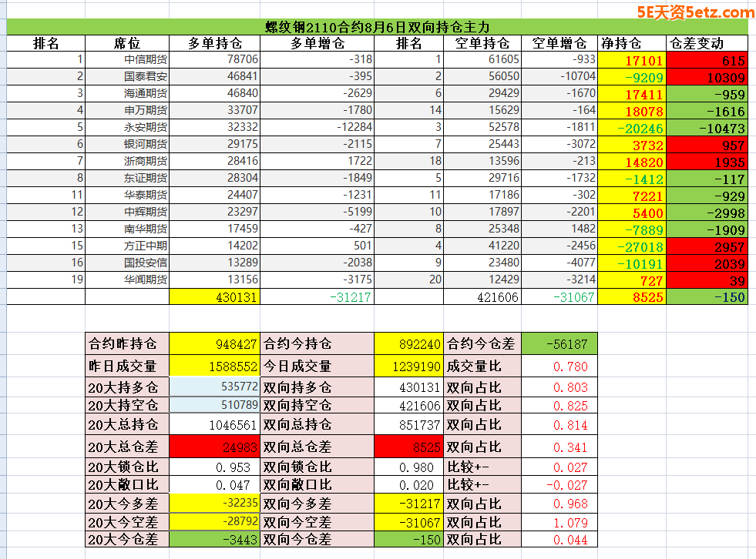Click long change value -12284
This screenshot has width=756, height=559.
318,127
